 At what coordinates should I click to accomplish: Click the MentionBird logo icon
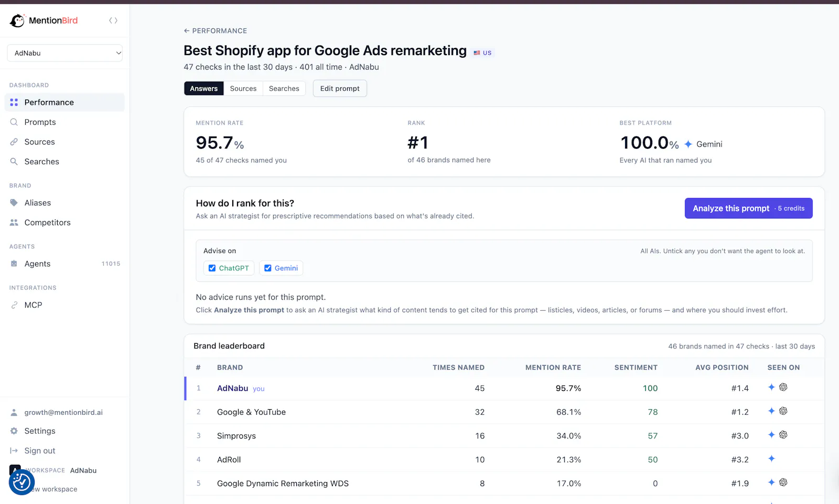pos(17,20)
